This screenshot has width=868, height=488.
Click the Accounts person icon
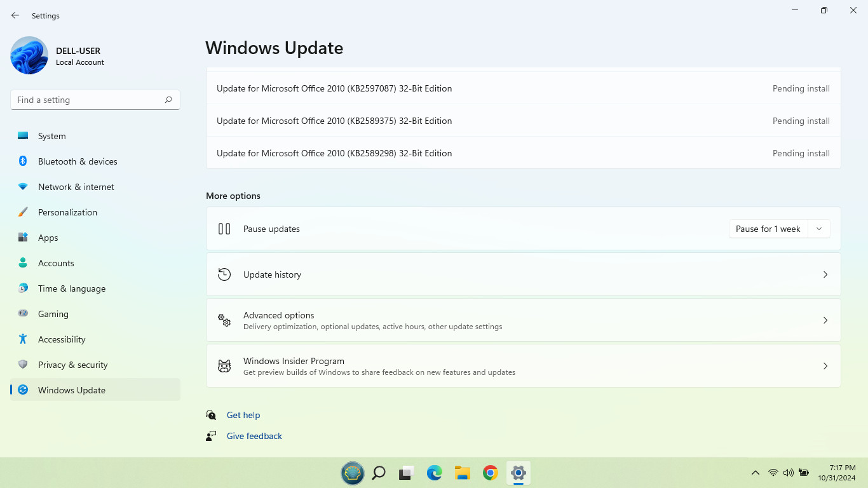pyautogui.click(x=23, y=263)
